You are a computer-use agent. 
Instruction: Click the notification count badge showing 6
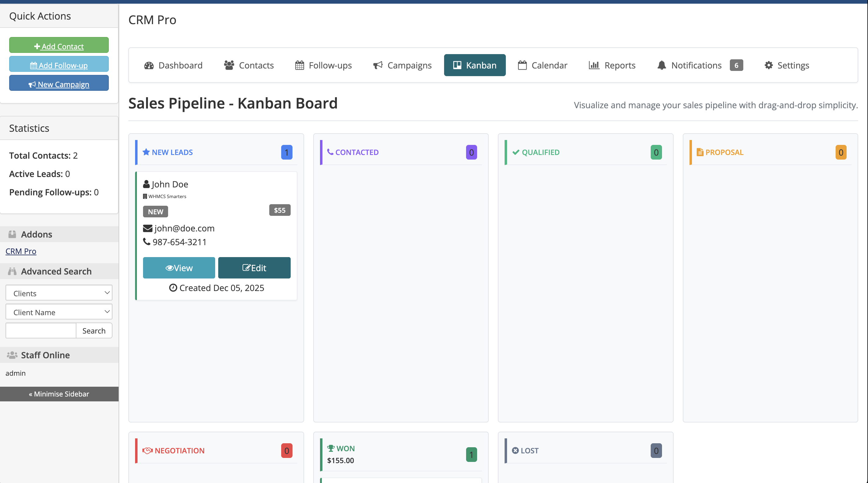(736, 65)
